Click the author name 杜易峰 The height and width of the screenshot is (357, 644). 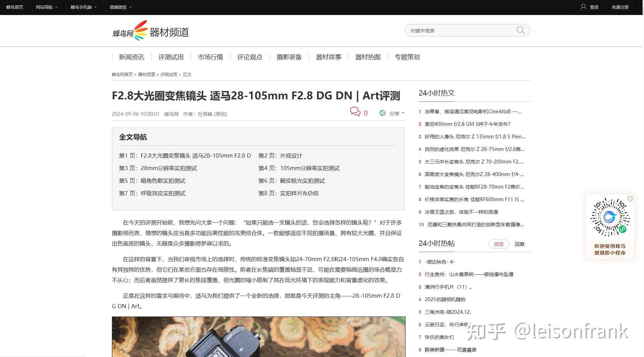point(205,114)
